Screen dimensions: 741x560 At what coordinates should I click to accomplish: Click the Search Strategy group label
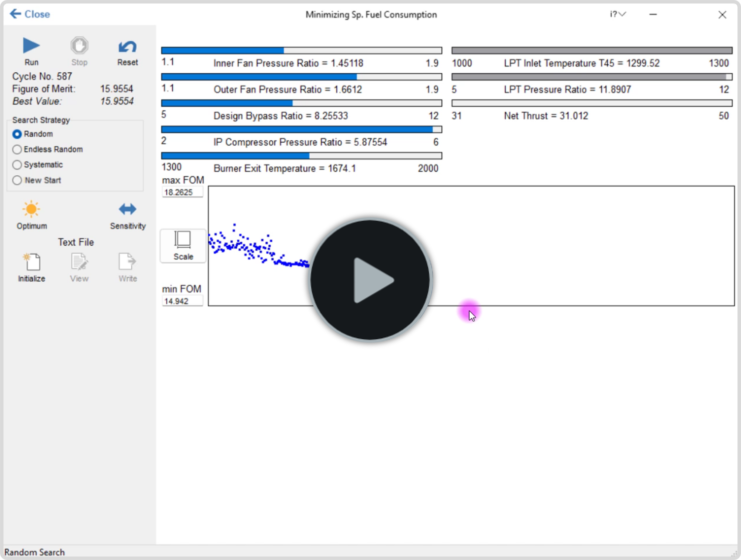pos(41,120)
